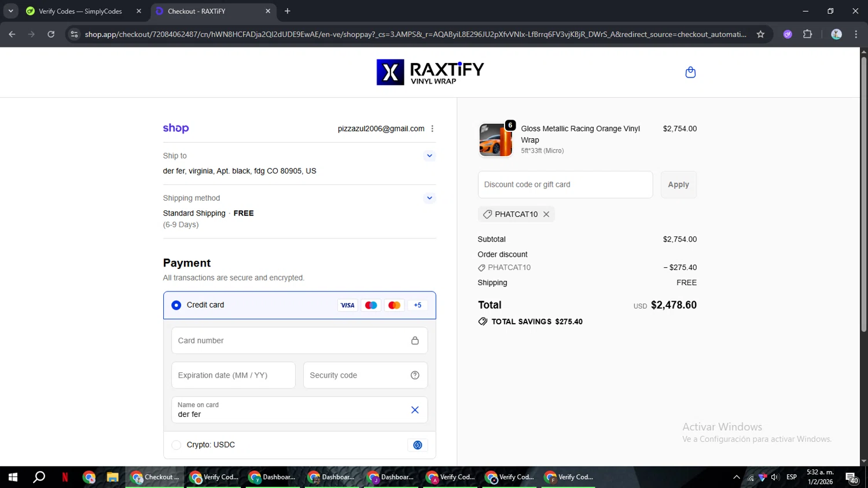Click the Standard Shipping FREE text
868x488 pixels.
[x=208, y=213]
